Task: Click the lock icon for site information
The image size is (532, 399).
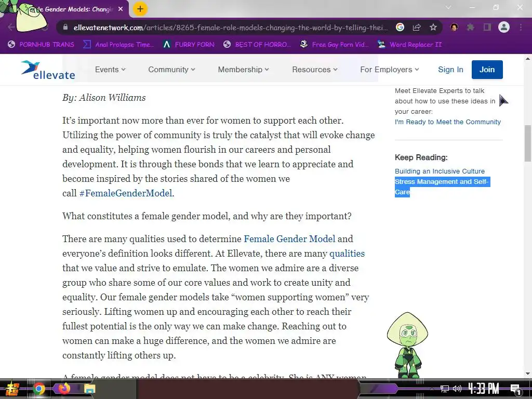Action: coord(65,27)
